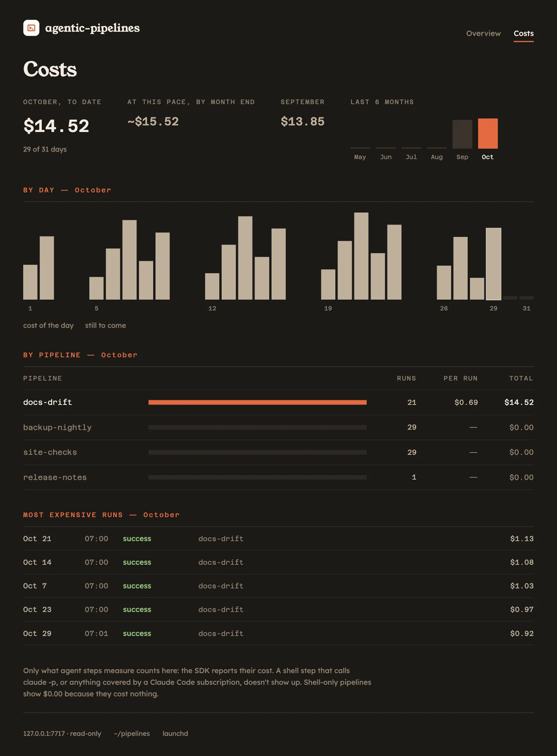
Task: Select the Sep bar in last 6 months chart
Action: [462, 134]
